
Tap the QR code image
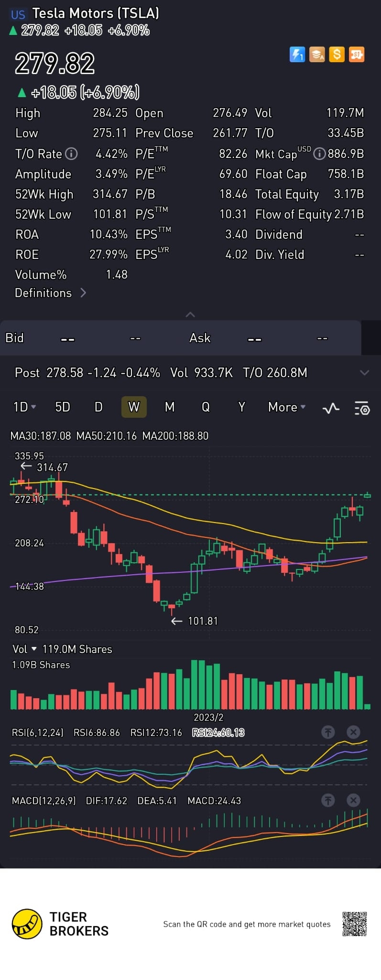(x=355, y=924)
